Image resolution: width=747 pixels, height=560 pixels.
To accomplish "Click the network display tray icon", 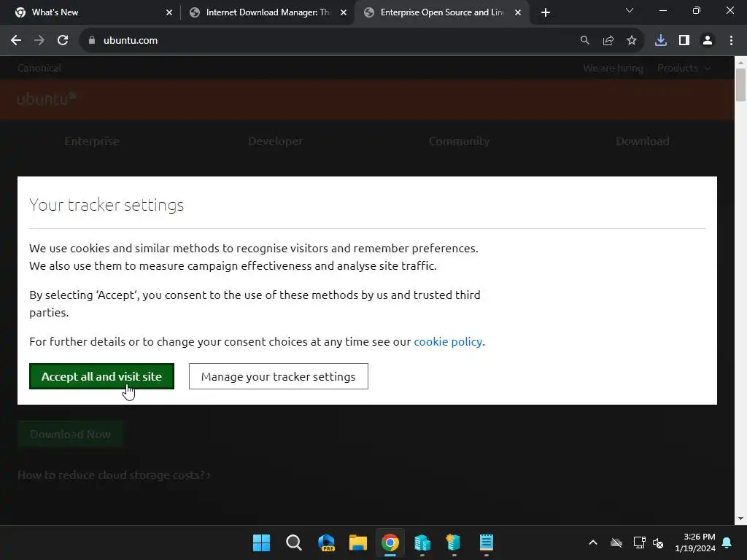I will (639, 542).
